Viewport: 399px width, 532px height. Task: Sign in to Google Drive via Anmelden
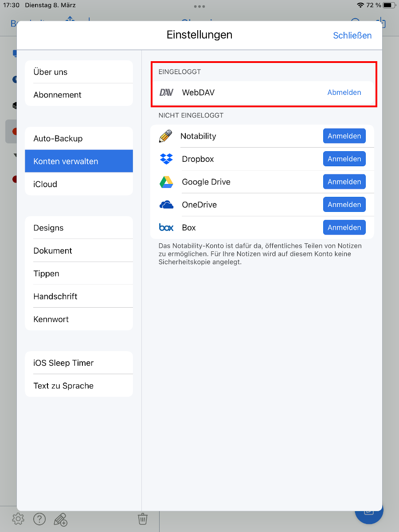pyautogui.click(x=344, y=182)
